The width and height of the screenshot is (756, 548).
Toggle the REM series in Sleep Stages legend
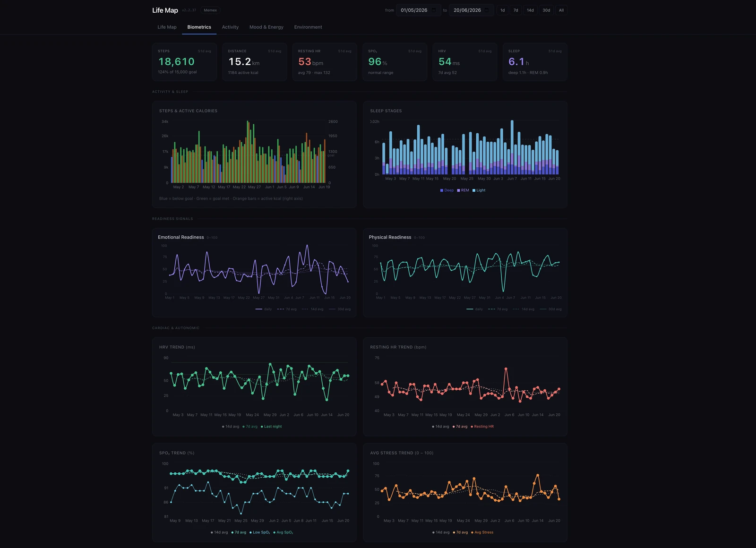(463, 190)
